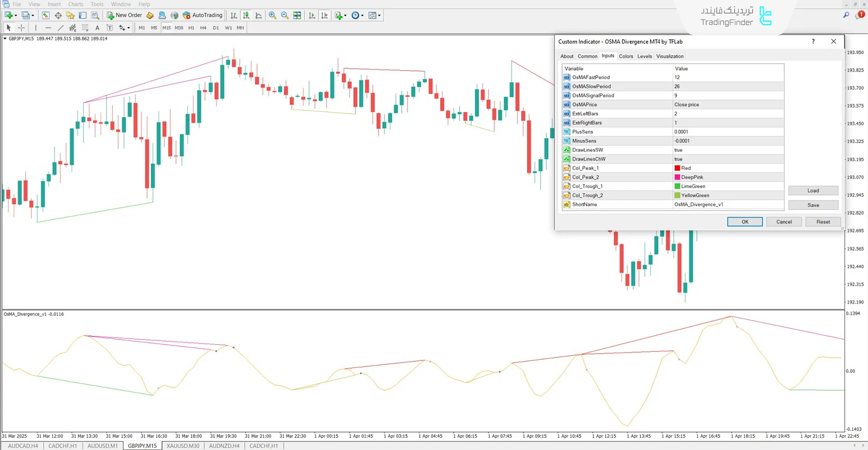The height and width of the screenshot is (450, 868).
Task: Select the Candlestick chart icon
Action: 245,15
